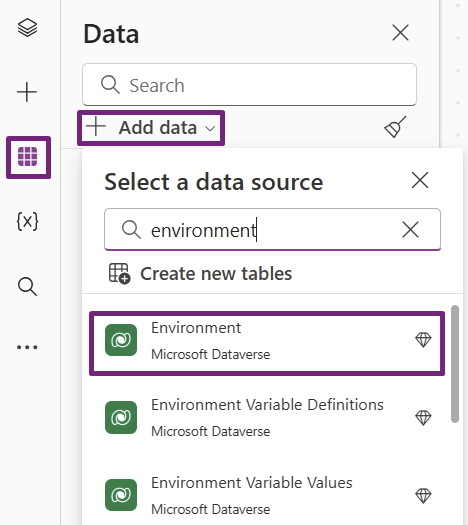This screenshot has width=468, height=525.
Task: Click the Dataverse icon beside Environment
Action: [121, 340]
